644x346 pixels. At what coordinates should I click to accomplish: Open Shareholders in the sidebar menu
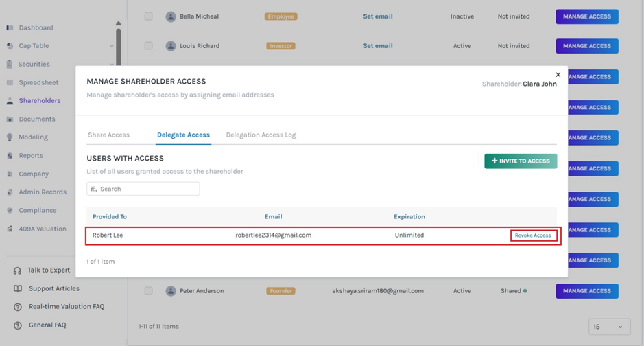(39, 101)
